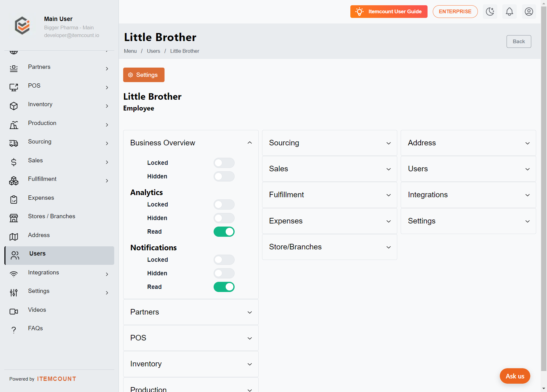Open Settings in the sidebar menu
The height and width of the screenshot is (392, 547).
coord(59,293)
